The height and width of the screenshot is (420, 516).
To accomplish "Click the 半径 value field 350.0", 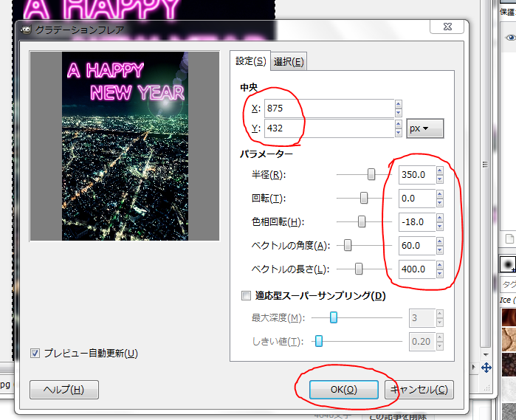I will point(417,175).
